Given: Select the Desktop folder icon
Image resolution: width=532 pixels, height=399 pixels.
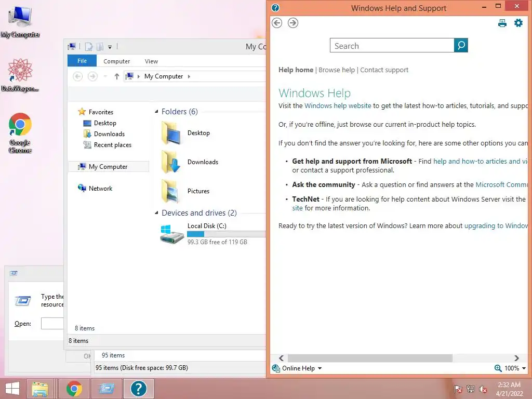Looking at the screenshot, I should (x=171, y=132).
